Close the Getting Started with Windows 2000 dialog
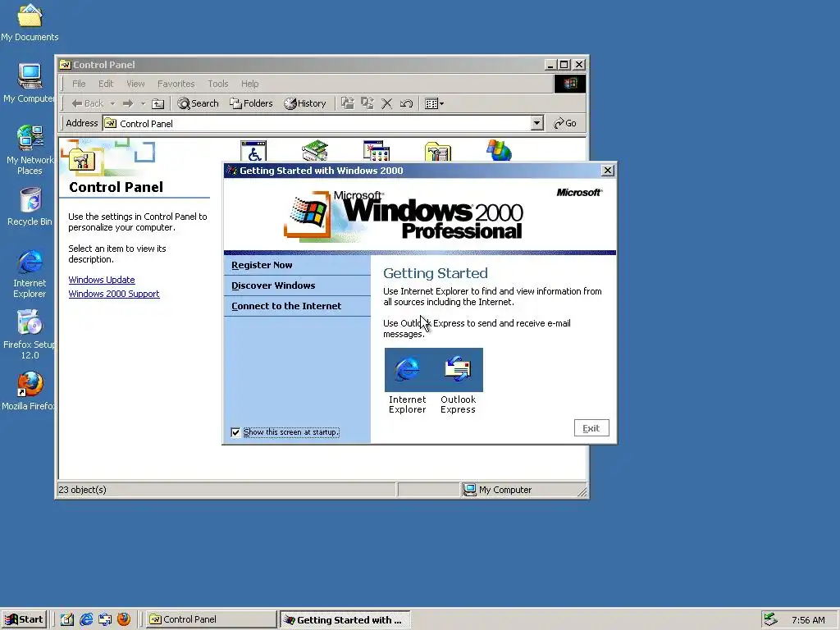This screenshot has width=840, height=630. tap(608, 171)
